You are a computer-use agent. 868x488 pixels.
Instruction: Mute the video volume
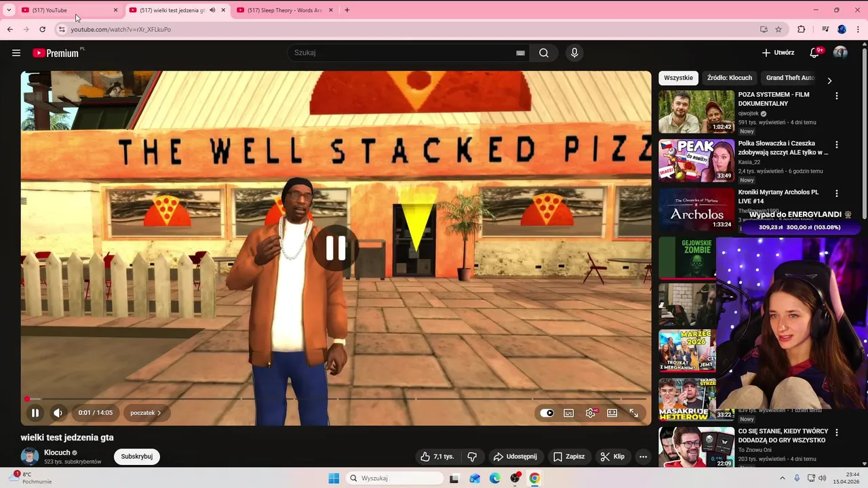58,413
